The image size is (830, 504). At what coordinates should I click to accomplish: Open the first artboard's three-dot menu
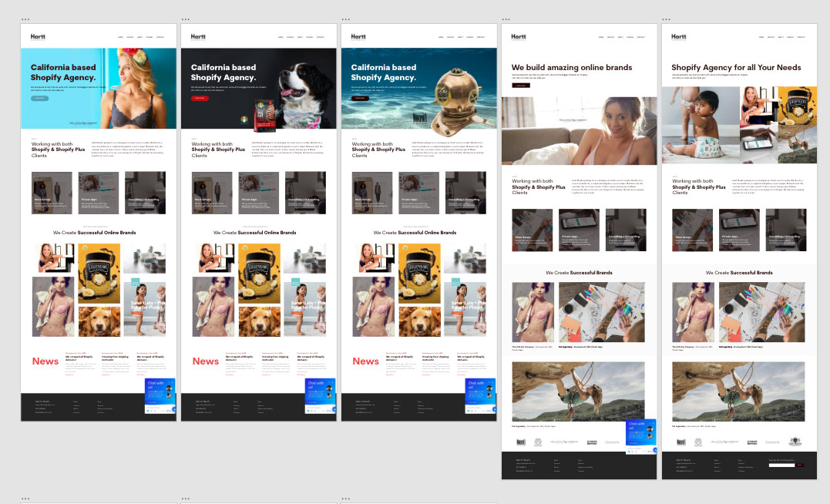tap(25, 19)
